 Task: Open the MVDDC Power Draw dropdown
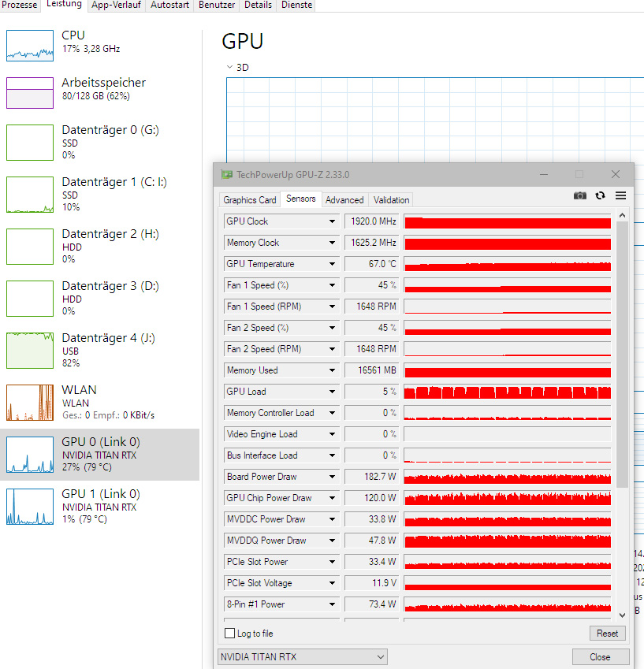pyautogui.click(x=332, y=519)
